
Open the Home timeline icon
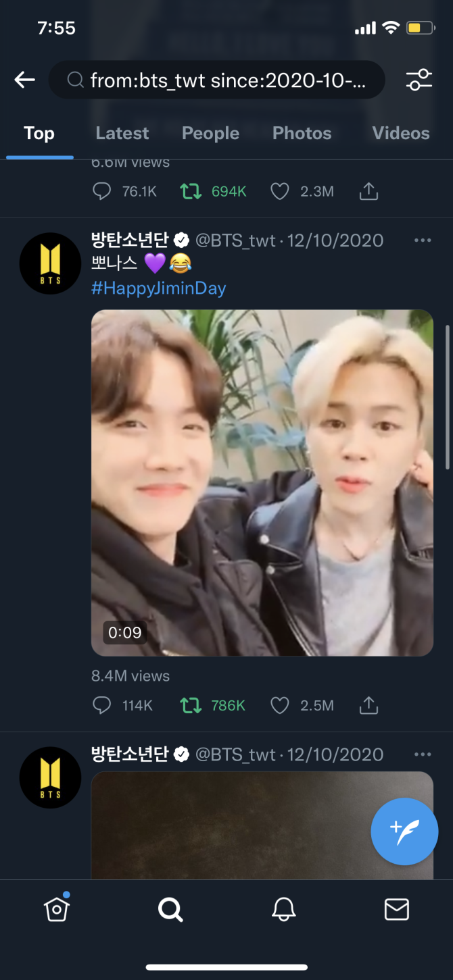pyautogui.click(x=57, y=909)
